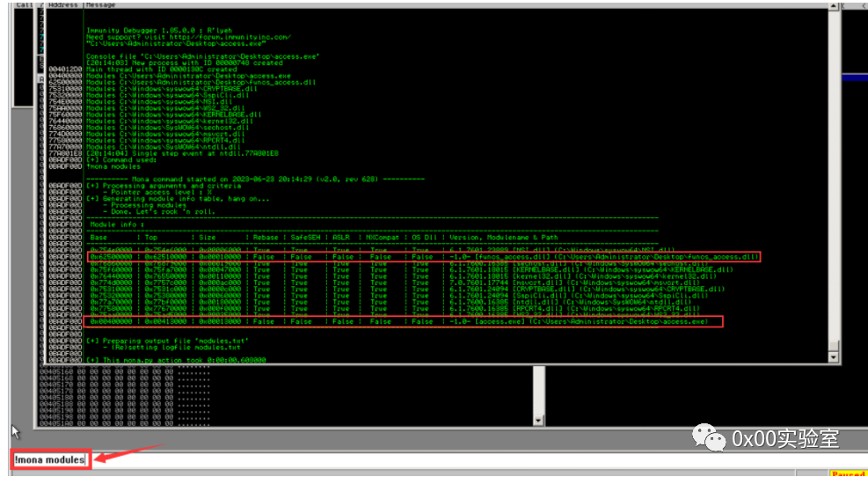Click the "Main thread with ID" log line
The image size is (868, 477).
click(162, 70)
